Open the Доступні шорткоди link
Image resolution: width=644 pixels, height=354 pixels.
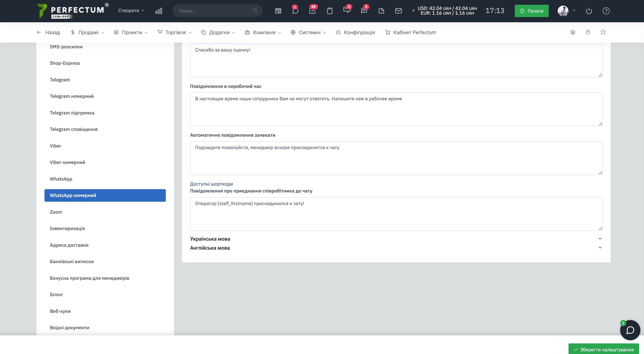(x=211, y=184)
